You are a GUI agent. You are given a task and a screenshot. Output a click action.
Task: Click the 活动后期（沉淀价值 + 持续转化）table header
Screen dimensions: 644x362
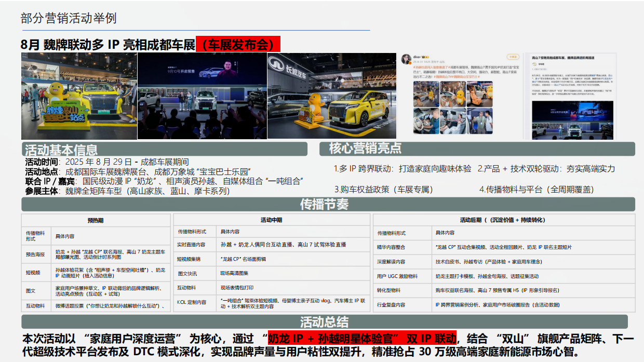tap(503, 220)
